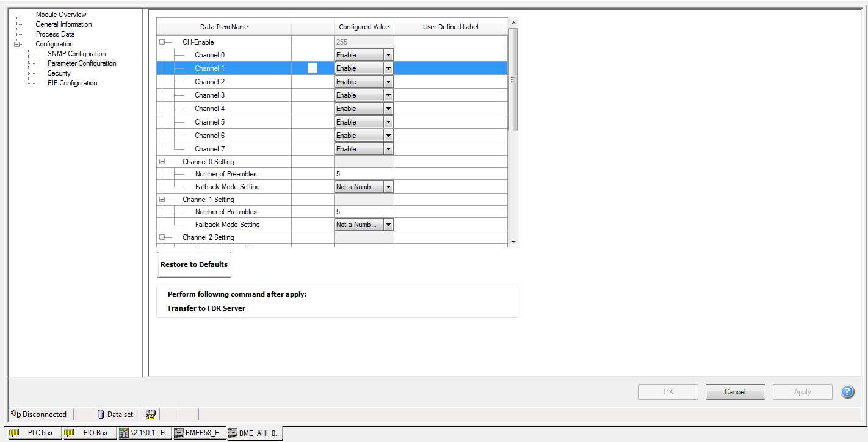The width and height of the screenshot is (868, 442).
Task: Collapse the Channel 2 Setting group
Action: pyautogui.click(x=162, y=237)
